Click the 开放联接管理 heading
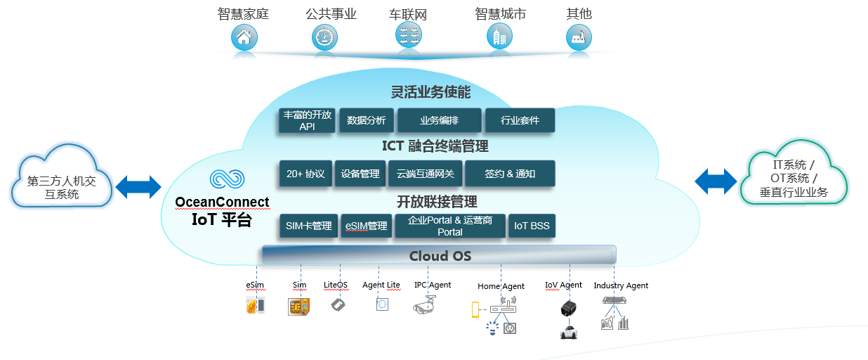The width and height of the screenshot is (868, 360). tap(437, 201)
